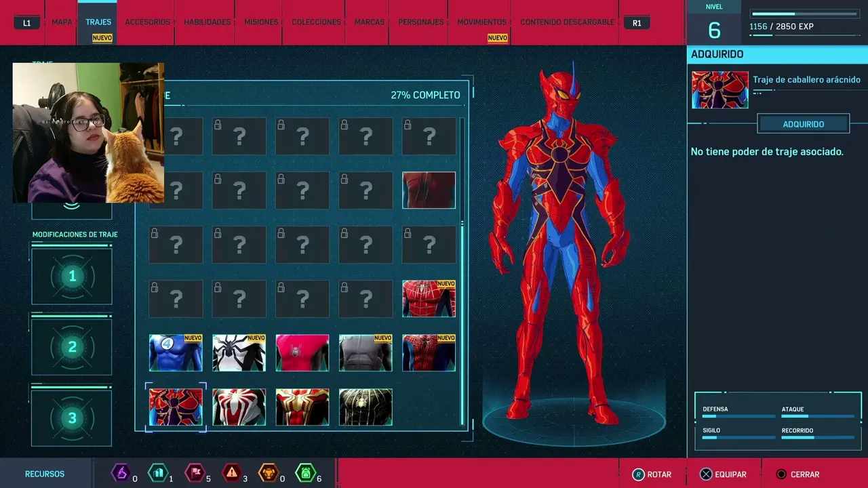Open suit modification slot 1

tap(72, 276)
